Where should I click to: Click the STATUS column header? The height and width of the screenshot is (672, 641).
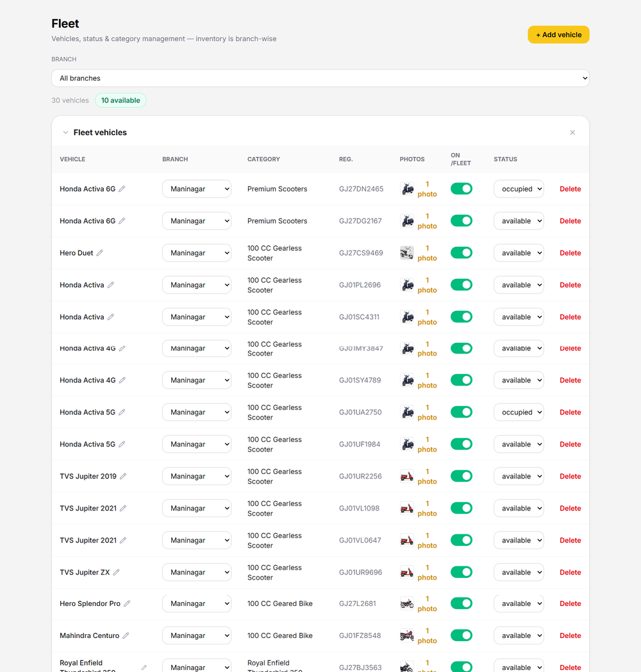coord(505,159)
